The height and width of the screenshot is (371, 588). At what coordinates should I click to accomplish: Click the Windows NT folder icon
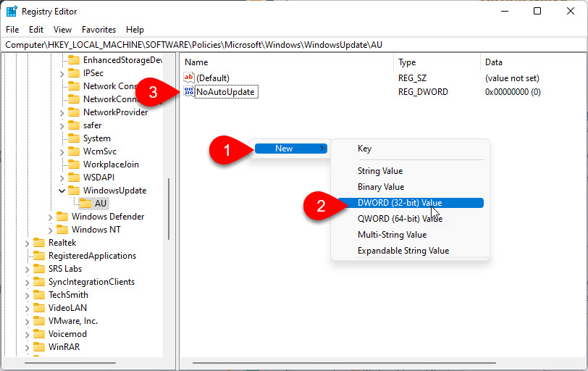coord(62,230)
